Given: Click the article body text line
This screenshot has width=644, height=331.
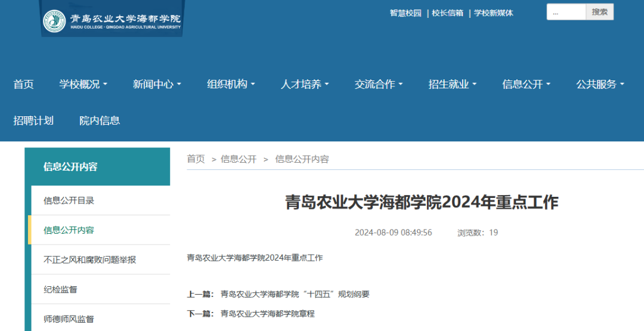Looking at the screenshot, I should click(x=255, y=258).
